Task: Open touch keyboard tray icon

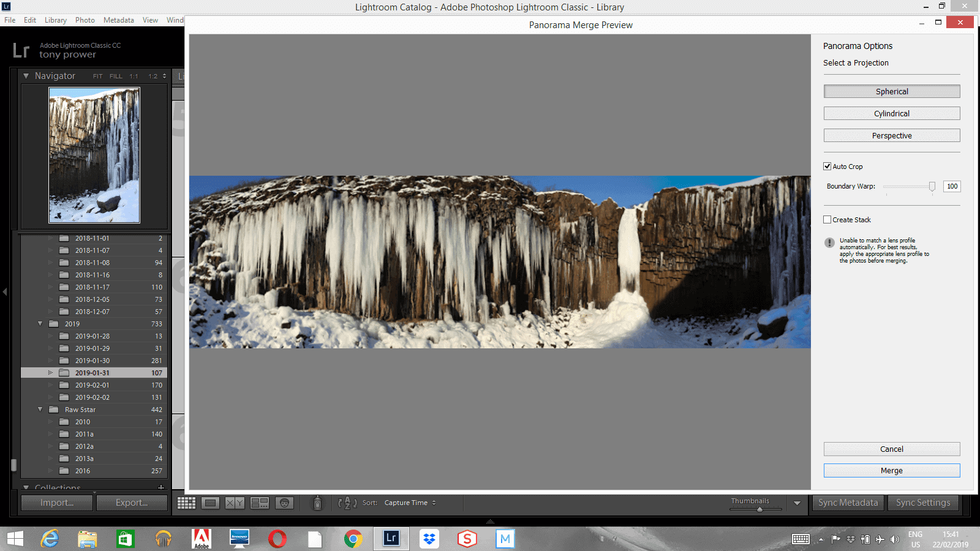Action: point(801,539)
